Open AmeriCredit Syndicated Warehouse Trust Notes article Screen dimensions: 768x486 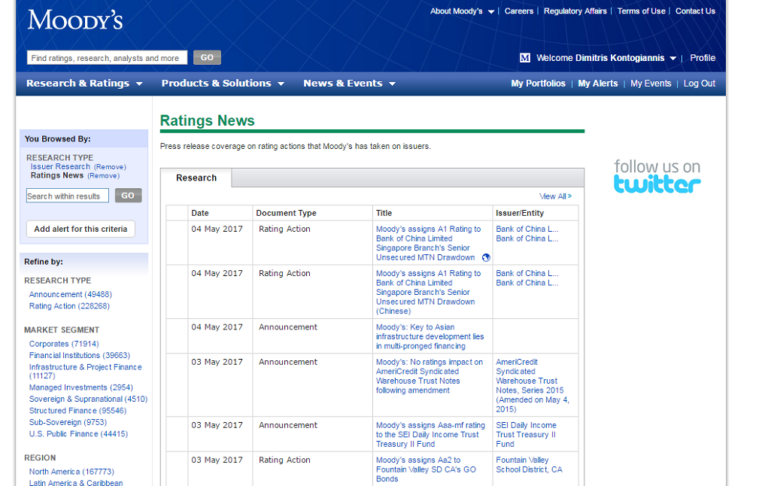pyautogui.click(x=429, y=376)
